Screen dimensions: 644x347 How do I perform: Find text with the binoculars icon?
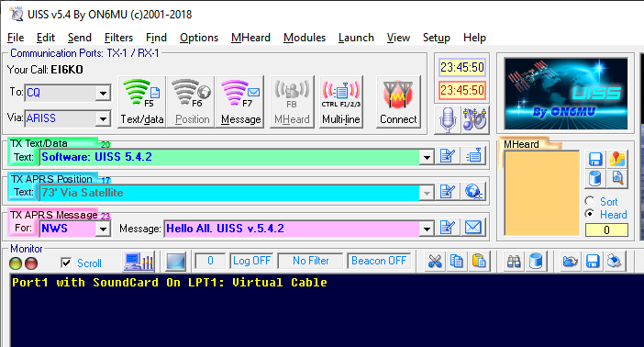click(514, 261)
